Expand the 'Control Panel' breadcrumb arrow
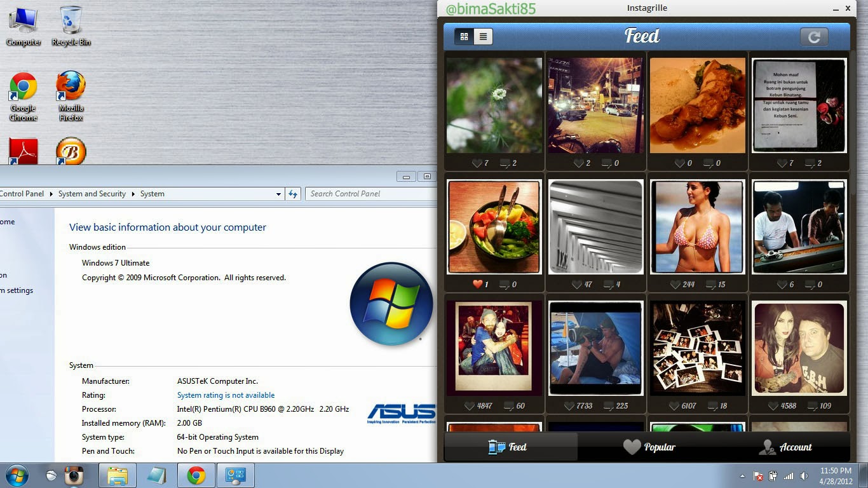Viewport: 868px width, 488px height. pyautogui.click(x=51, y=194)
